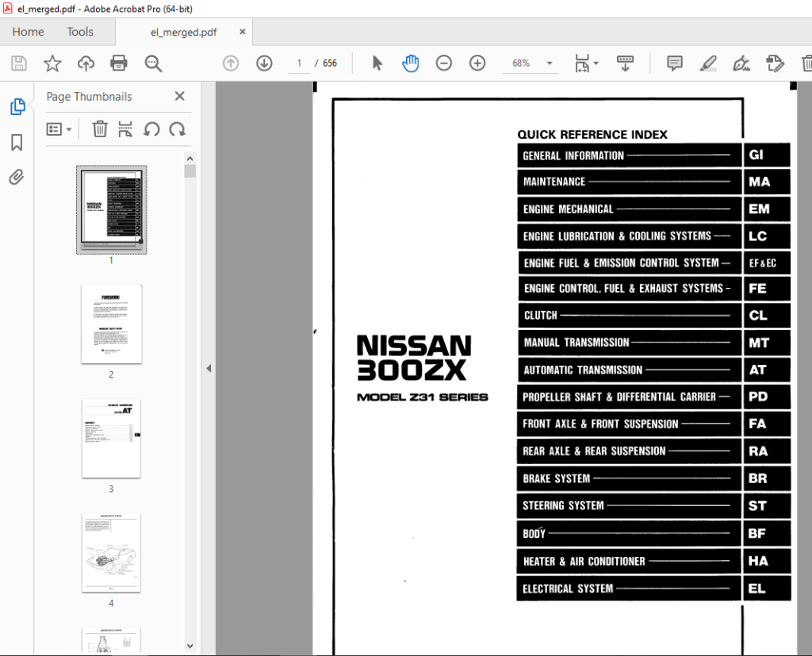
Task: Click the Automatic Transmission AT entry
Action: pos(654,370)
